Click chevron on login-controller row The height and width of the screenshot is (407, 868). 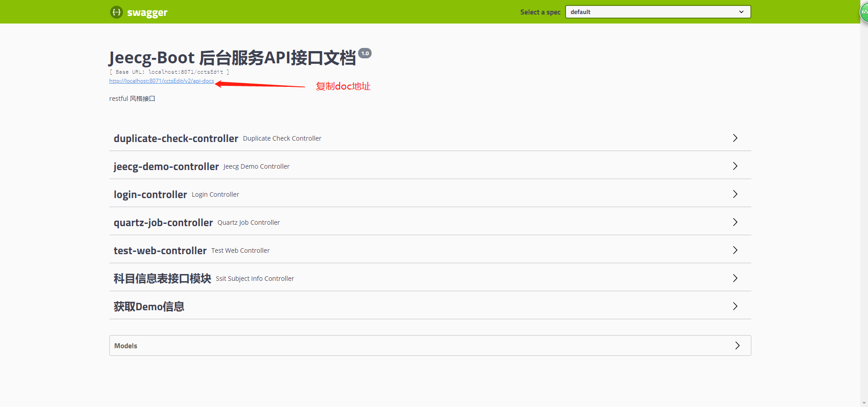[x=735, y=194]
